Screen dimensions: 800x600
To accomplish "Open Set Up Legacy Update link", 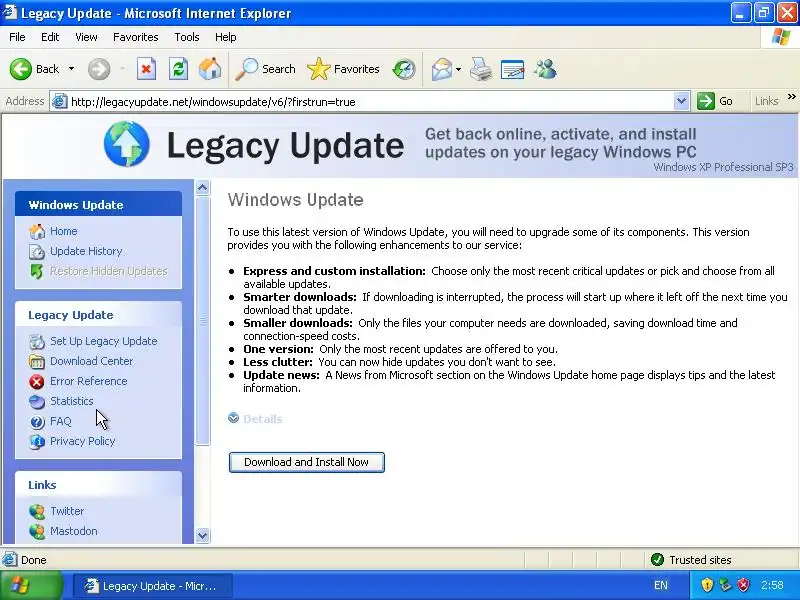I will tap(104, 341).
